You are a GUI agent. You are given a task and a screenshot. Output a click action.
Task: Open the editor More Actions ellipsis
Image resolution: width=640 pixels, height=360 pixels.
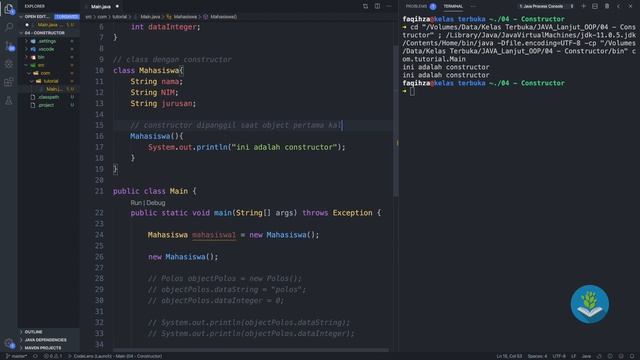coord(389,6)
